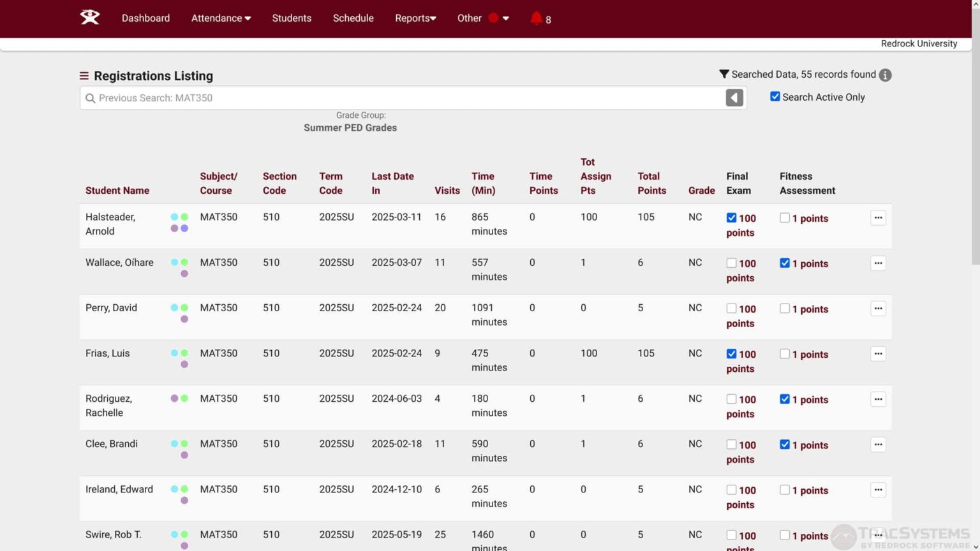Toggle the Search Active Only checkbox
The image size is (980, 551).
[x=775, y=97]
